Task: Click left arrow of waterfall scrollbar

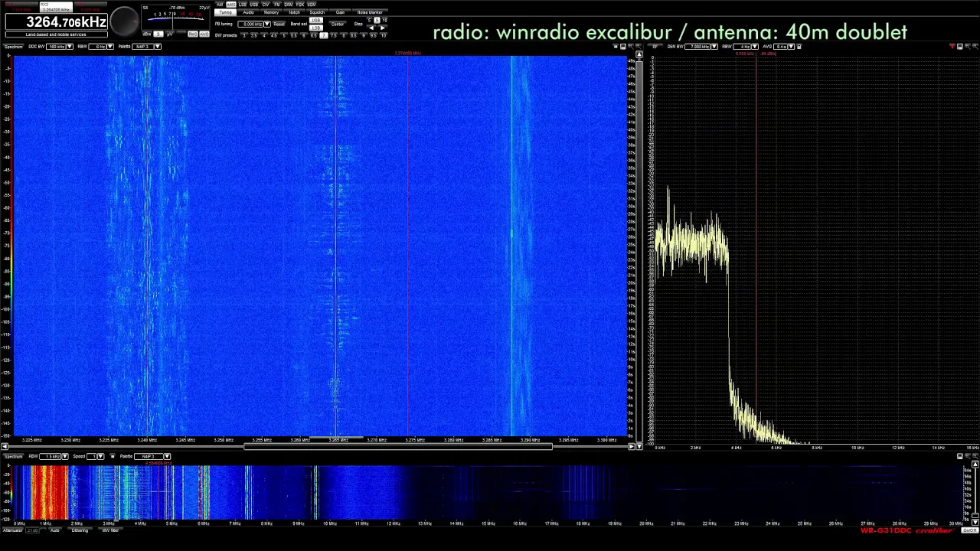Action: (4, 446)
